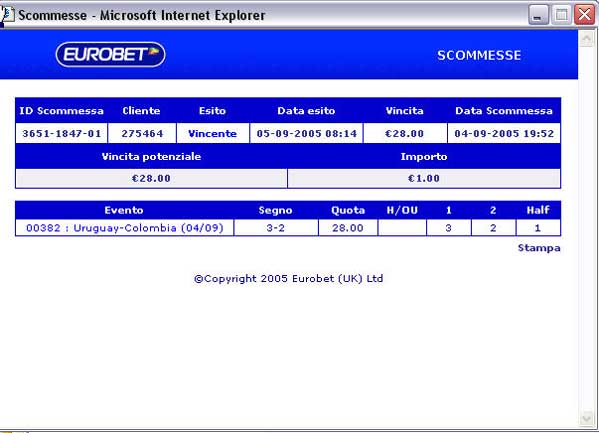Screen dimensions: 599x433
Task: Click the IE page icon in title bar
Action: [x=7, y=15]
